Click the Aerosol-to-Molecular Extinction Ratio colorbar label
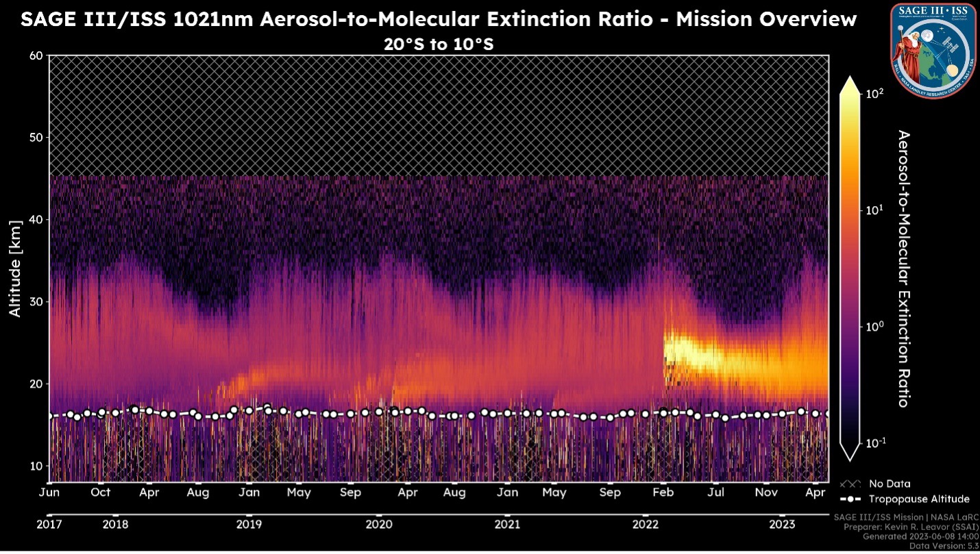The height and width of the screenshot is (554, 980). (x=903, y=268)
